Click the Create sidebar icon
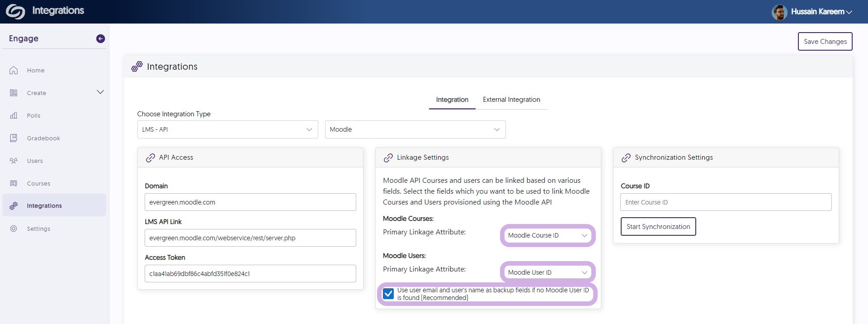Image resolution: width=868 pixels, height=324 pixels. pyautogui.click(x=14, y=93)
